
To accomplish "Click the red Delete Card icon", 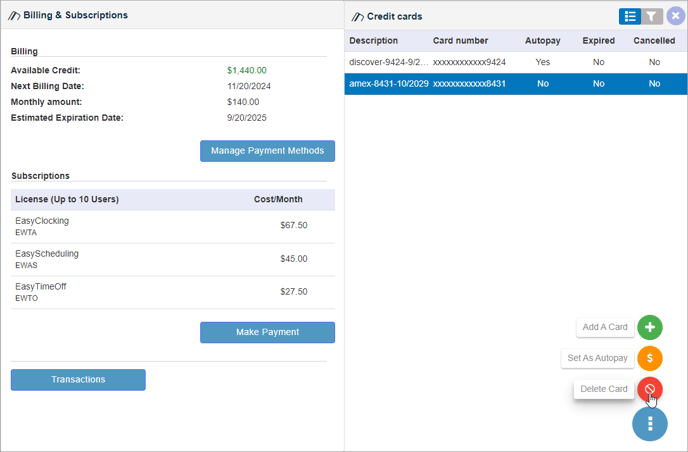I will (649, 389).
